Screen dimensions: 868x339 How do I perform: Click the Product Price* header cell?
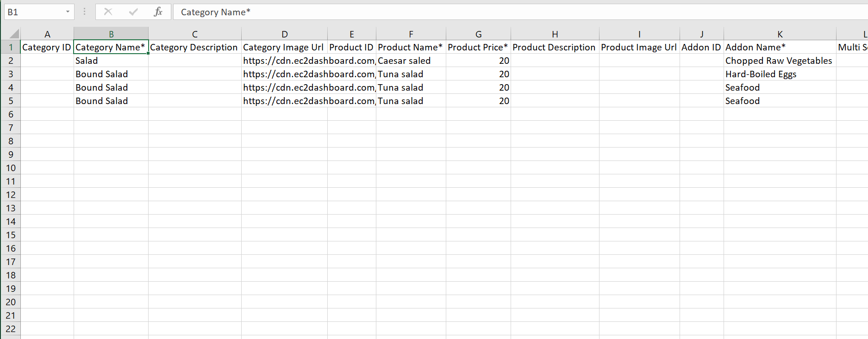478,47
